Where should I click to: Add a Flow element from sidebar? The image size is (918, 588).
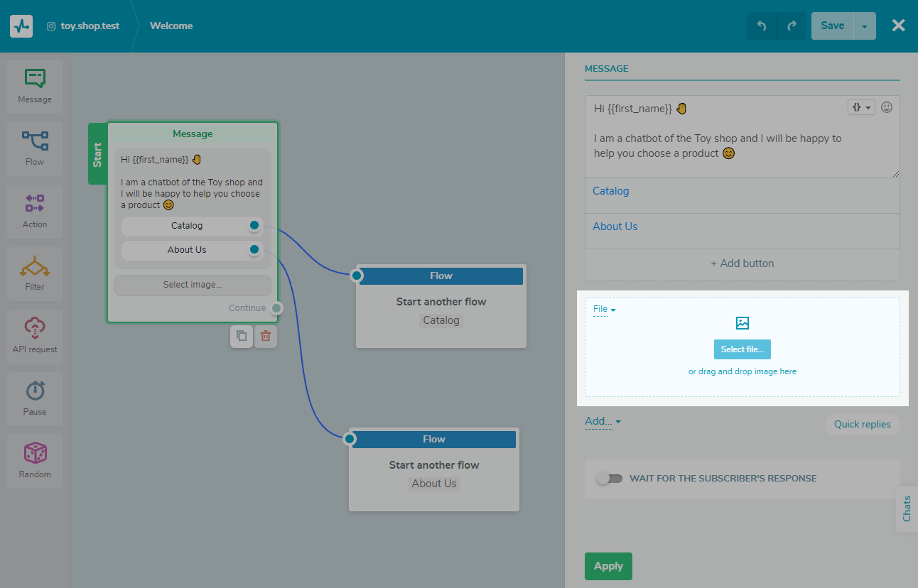click(x=35, y=148)
